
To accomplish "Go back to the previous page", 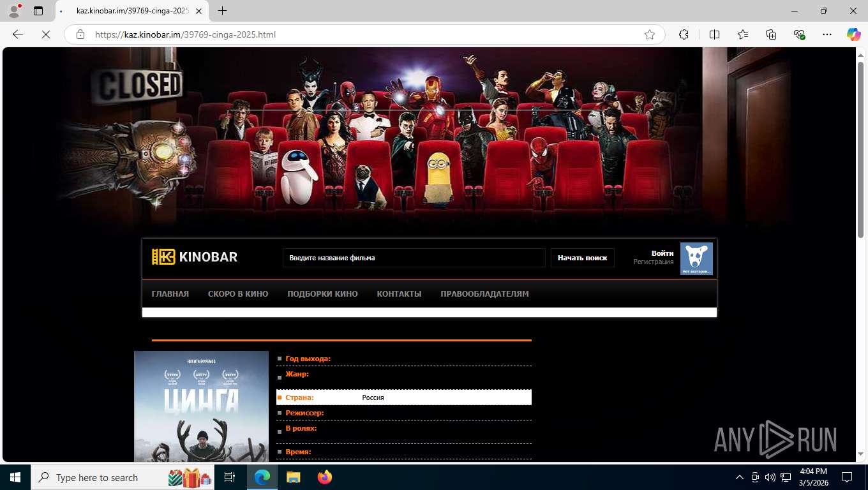I will tap(18, 34).
